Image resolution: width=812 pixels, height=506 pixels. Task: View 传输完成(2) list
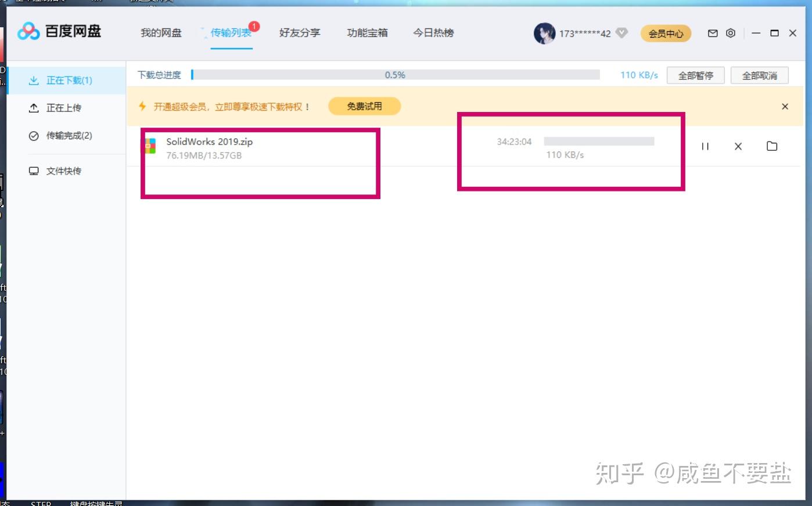pyautogui.click(x=67, y=136)
